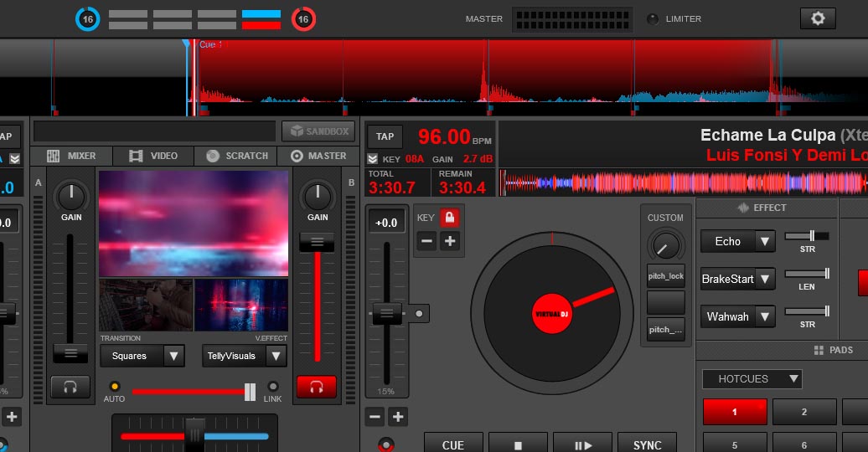The height and width of the screenshot is (452, 868).
Task: Click the pitch_... custom button
Action: coord(666,329)
